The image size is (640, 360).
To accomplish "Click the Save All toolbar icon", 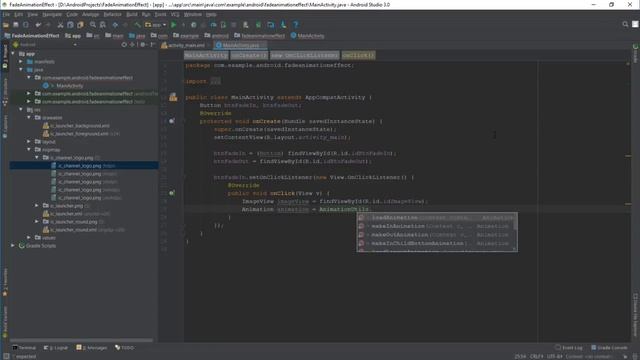I will click(x=16, y=25).
